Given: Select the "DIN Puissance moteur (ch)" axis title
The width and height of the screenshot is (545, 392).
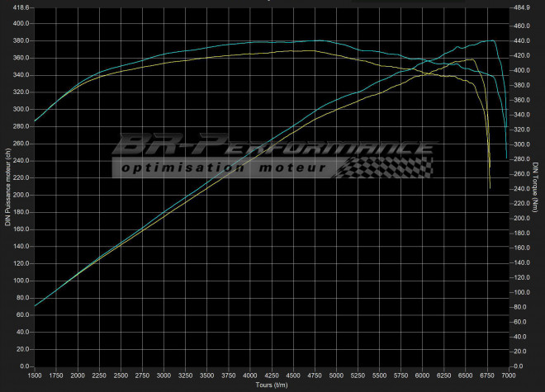Looking at the screenshot, I should (6, 186).
